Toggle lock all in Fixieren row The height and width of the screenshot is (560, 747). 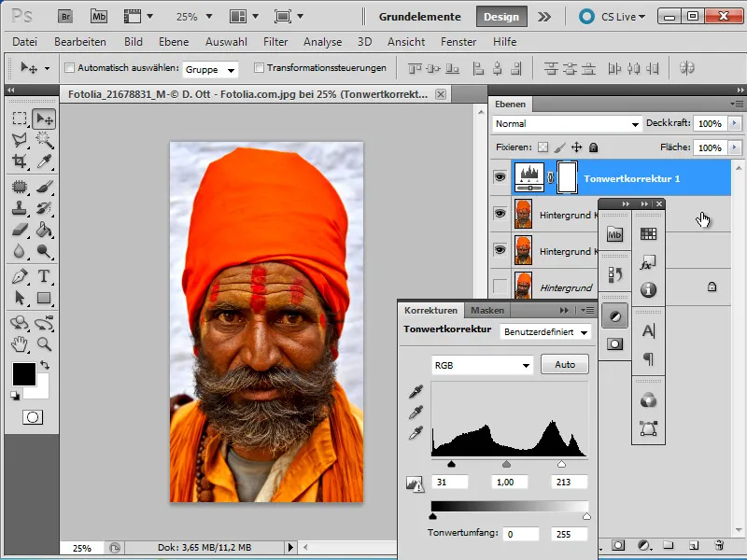[593, 147]
